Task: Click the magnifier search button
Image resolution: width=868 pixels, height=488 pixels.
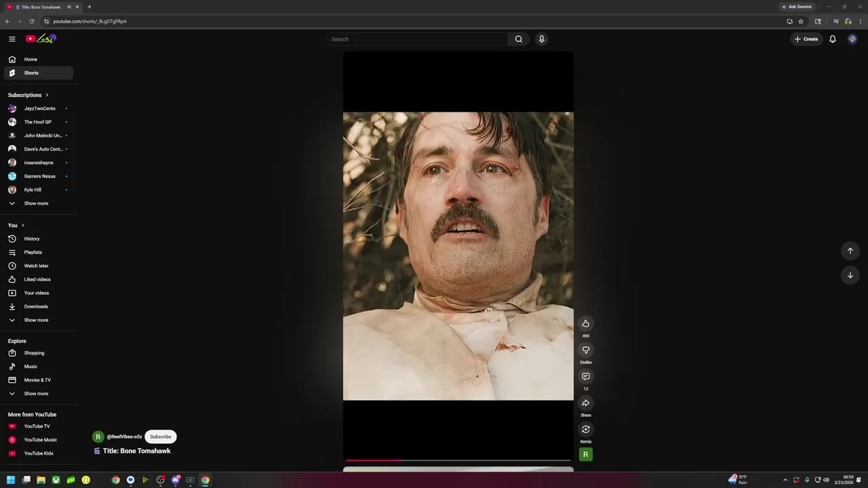Action: pyautogui.click(x=519, y=39)
